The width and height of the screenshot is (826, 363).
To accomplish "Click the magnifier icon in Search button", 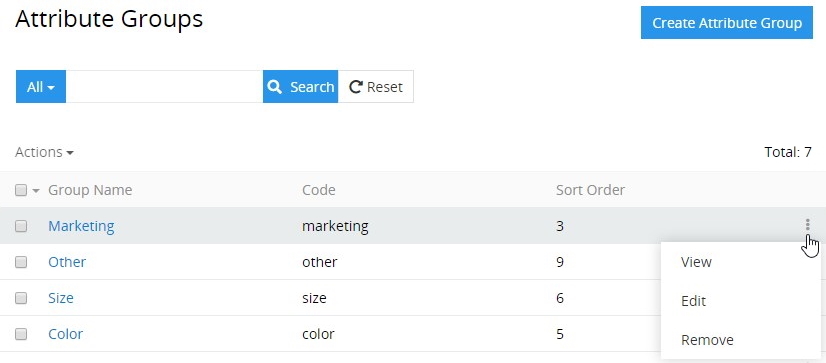I will coord(274,86).
